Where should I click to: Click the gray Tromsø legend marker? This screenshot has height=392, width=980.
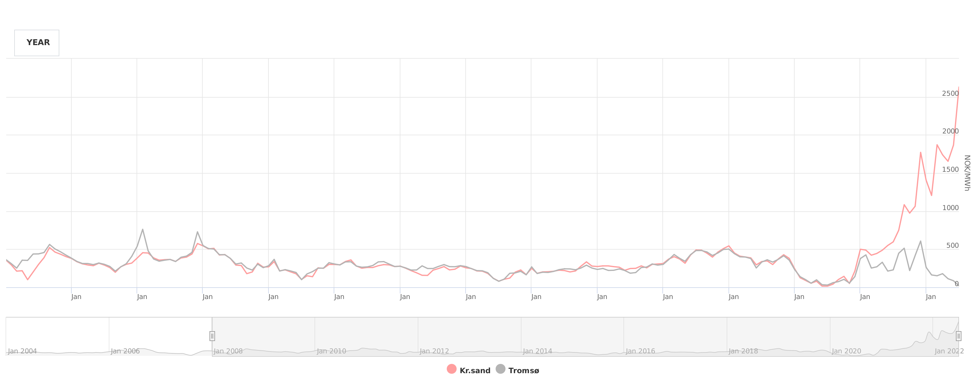point(501,369)
